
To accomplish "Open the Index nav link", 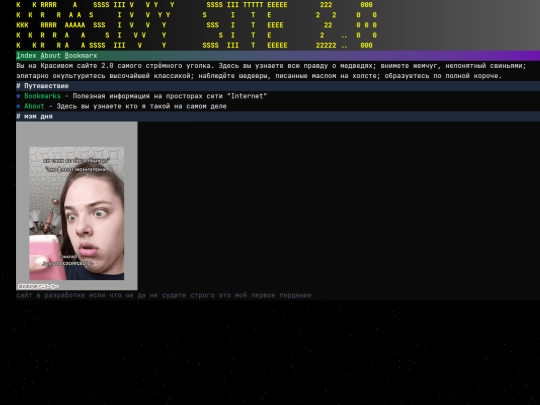I will point(26,56).
